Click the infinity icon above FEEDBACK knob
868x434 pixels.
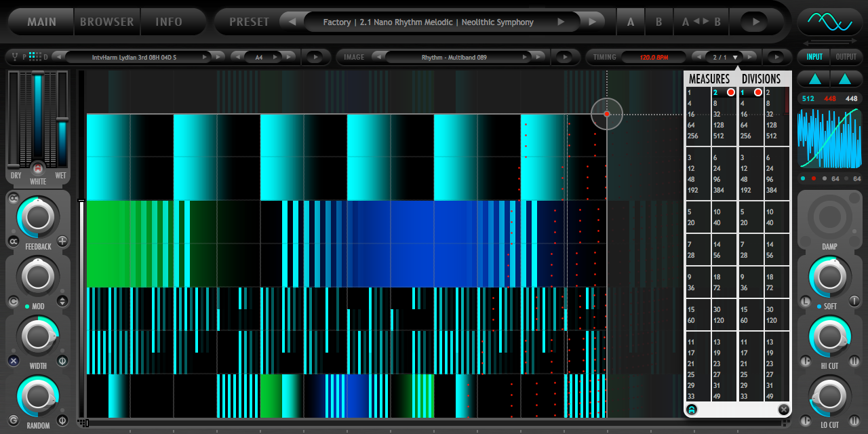pyautogui.click(x=14, y=197)
